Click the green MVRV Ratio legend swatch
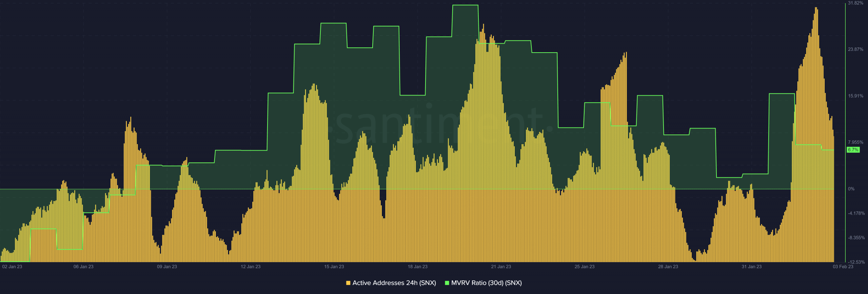Viewport: 868px width, 294px height. (447, 283)
